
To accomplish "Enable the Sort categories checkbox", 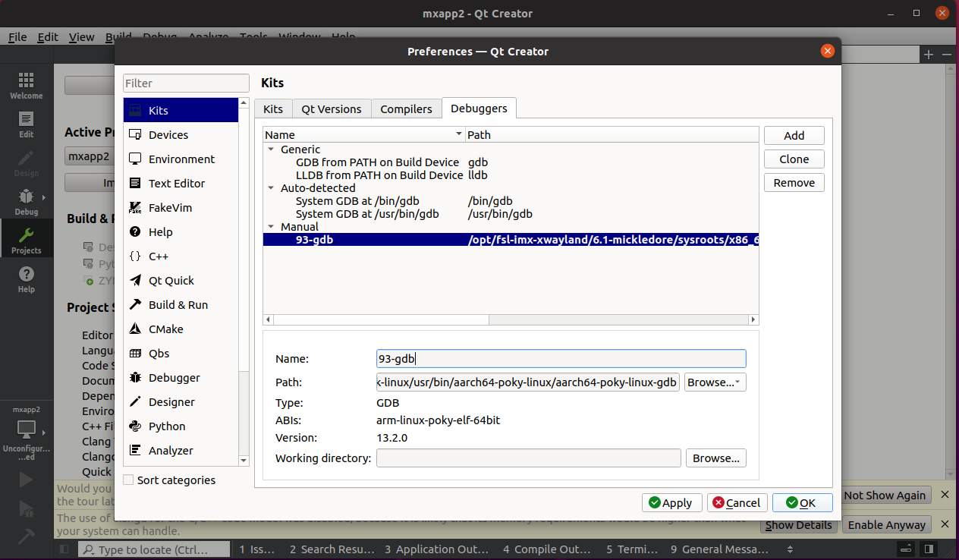I will tap(128, 480).
